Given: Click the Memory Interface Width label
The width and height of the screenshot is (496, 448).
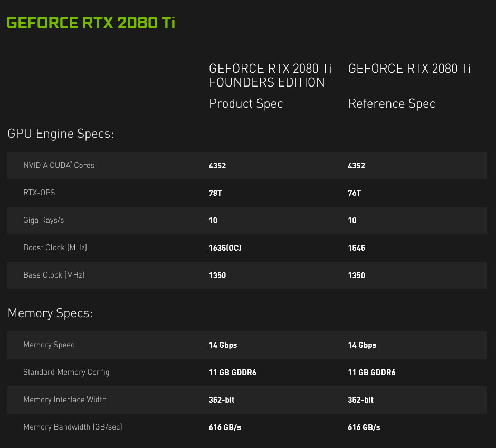Looking at the screenshot, I should tap(65, 399).
